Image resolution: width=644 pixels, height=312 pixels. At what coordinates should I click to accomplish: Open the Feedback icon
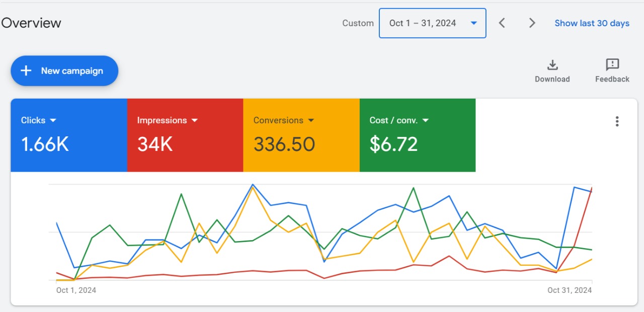coord(612,65)
